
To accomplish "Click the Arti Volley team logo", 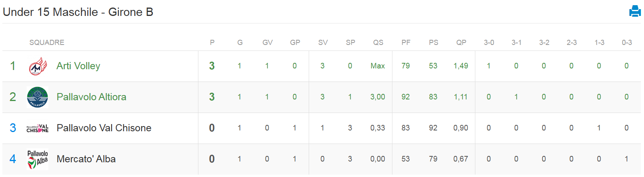I will pos(38,66).
